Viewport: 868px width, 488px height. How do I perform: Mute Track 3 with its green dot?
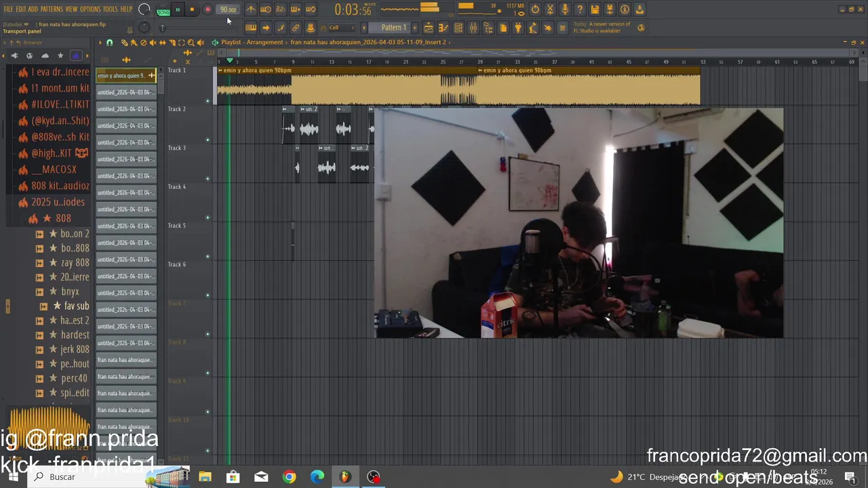208,179
